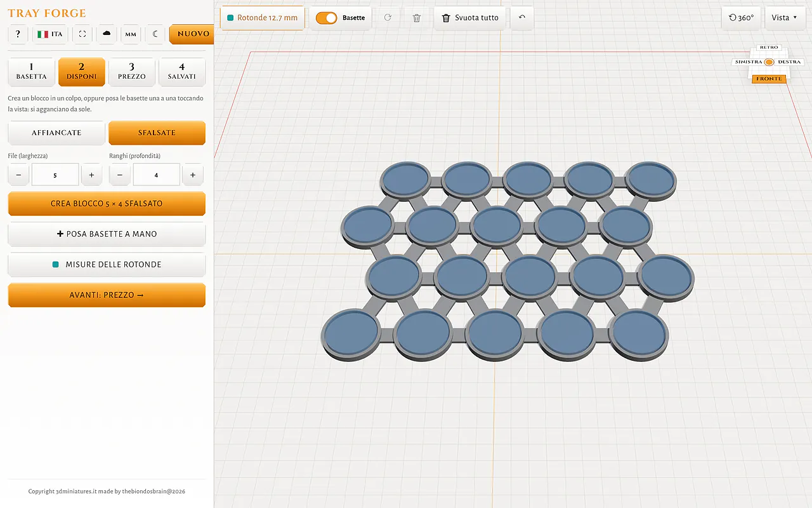Open step 3 Prezzo tab

coord(131,72)
